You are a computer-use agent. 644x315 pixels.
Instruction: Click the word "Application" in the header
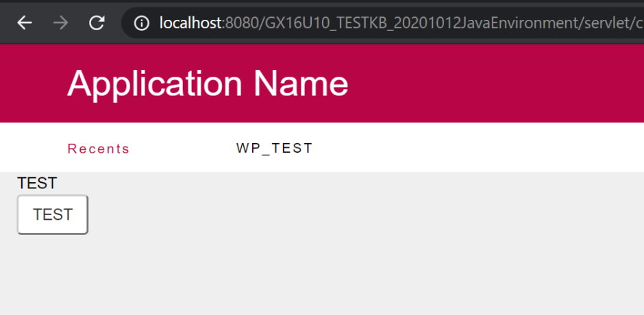155,84
